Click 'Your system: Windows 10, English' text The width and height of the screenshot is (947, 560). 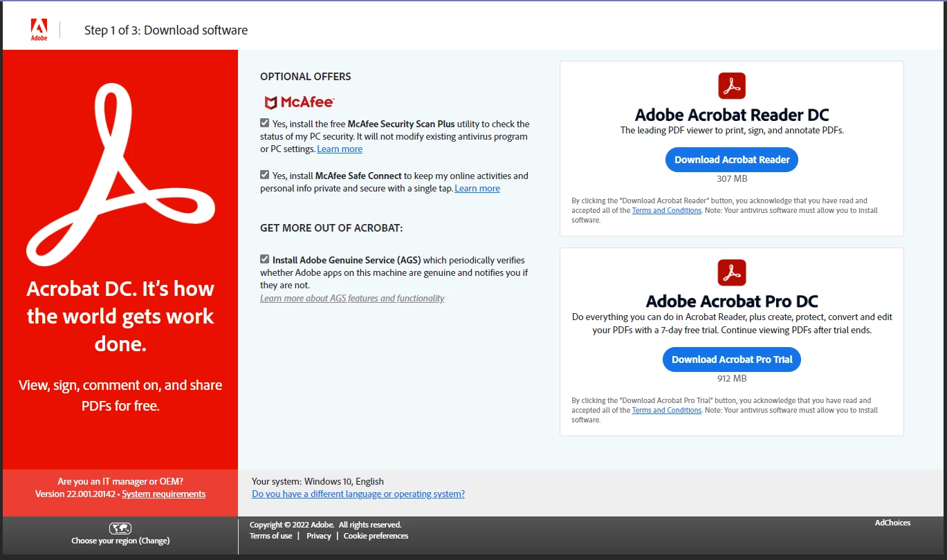pos(318,482)
